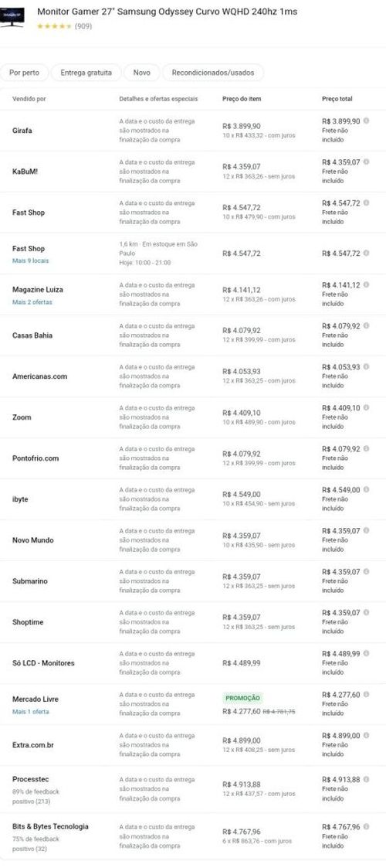
Task: Expand 'Mais 9 locais' under Fast Shop
Action: click(30, 260)
